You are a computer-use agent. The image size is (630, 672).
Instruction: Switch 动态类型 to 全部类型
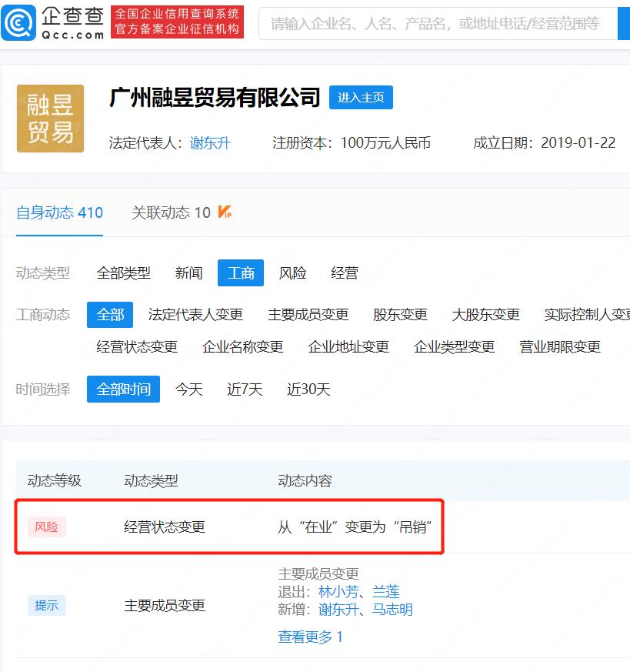point(123,272)
